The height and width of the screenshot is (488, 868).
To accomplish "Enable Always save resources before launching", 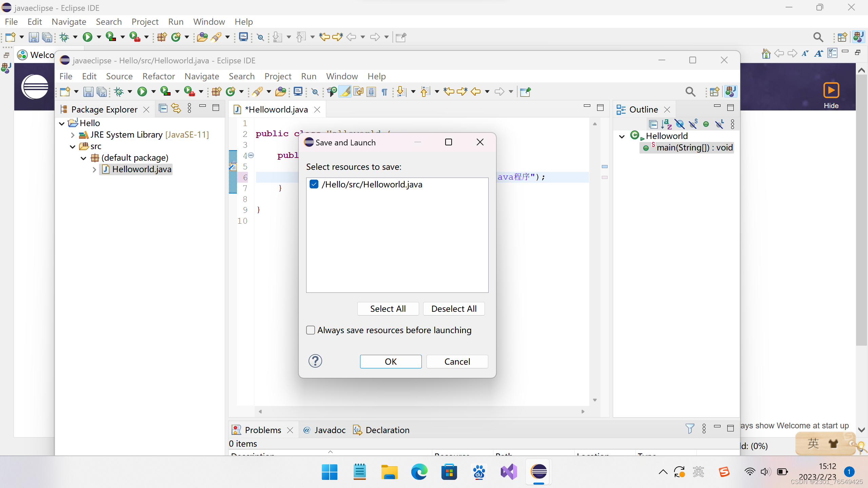I will tap(311, 330).
